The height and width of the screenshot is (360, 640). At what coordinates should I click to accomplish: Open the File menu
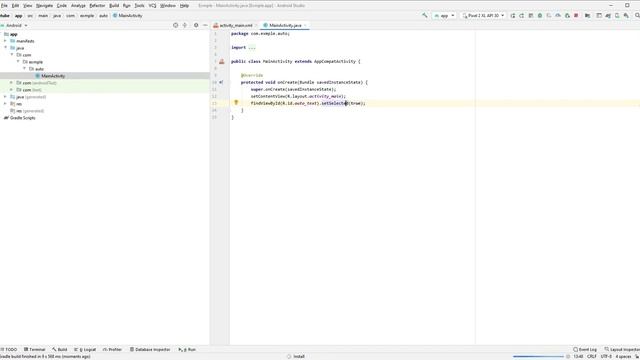click(4, 6)
